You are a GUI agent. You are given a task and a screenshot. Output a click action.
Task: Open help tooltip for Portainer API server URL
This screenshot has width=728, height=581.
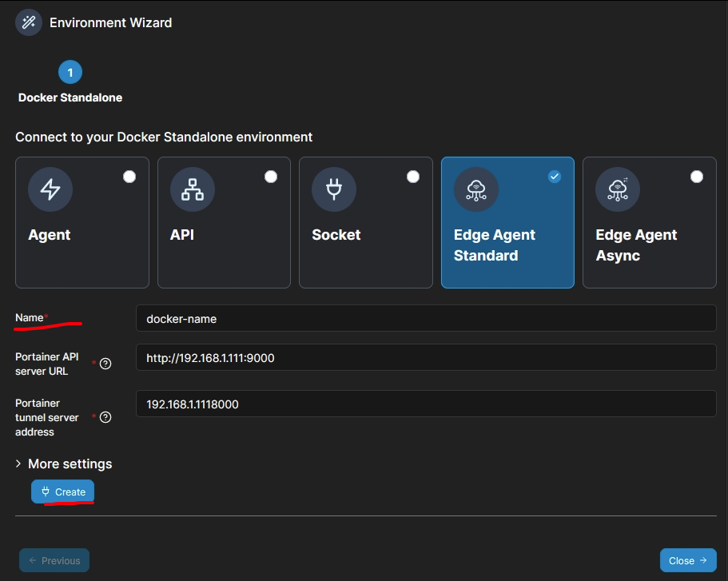pos(105,364)
